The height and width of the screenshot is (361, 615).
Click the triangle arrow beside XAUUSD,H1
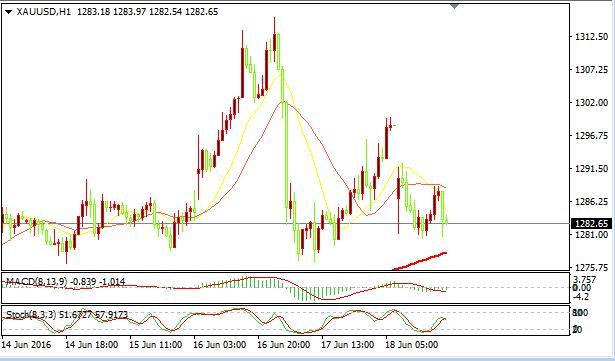9,12
